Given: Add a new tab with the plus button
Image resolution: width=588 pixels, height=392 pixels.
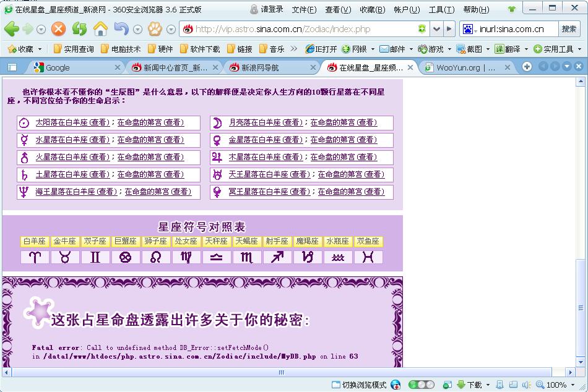Looking at the screenshot, I should click(x=527, y=67).
